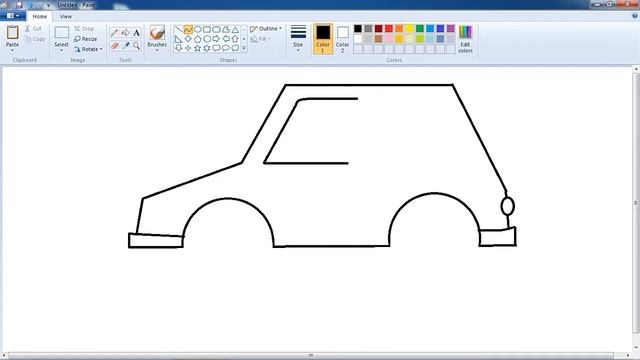640x360 pixels.
Task: Open Customize Quick Access Toolbar arrow
Action: tap(49, 5)
